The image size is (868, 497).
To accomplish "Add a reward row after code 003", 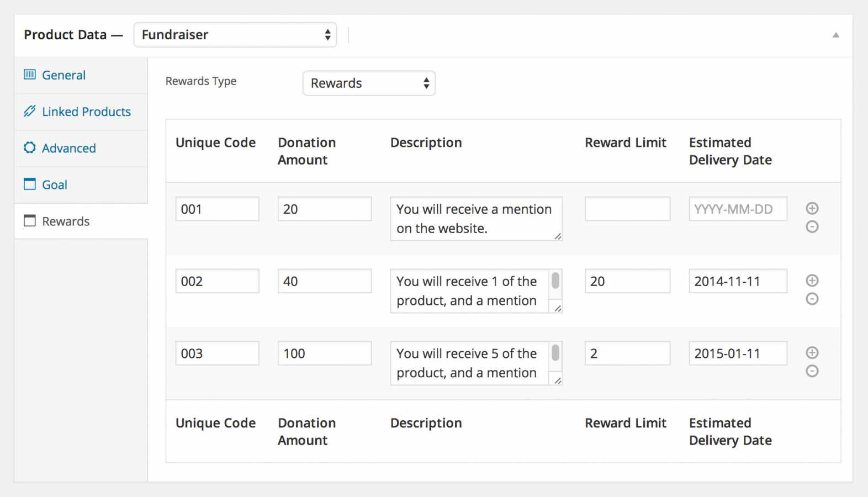I will click(812, 352).
